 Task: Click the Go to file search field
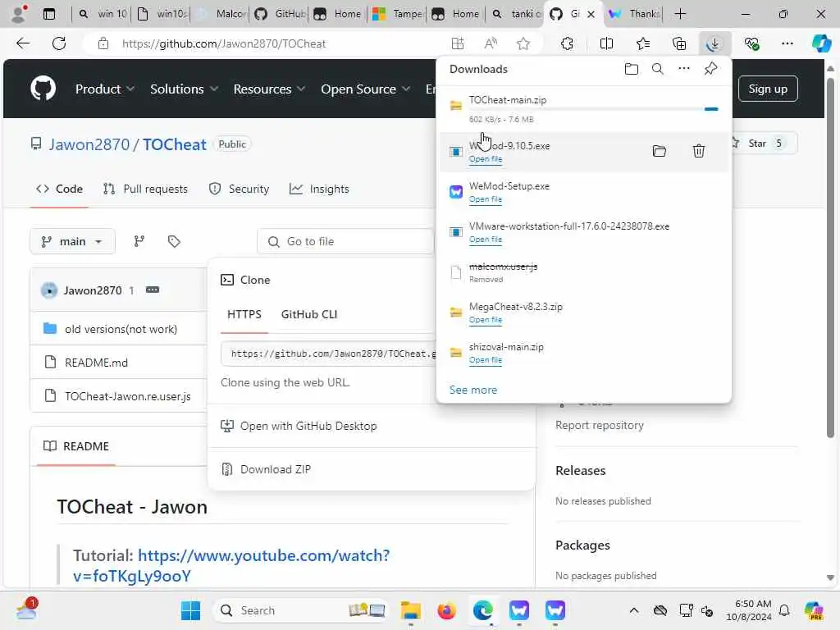(x=345, y=242)
